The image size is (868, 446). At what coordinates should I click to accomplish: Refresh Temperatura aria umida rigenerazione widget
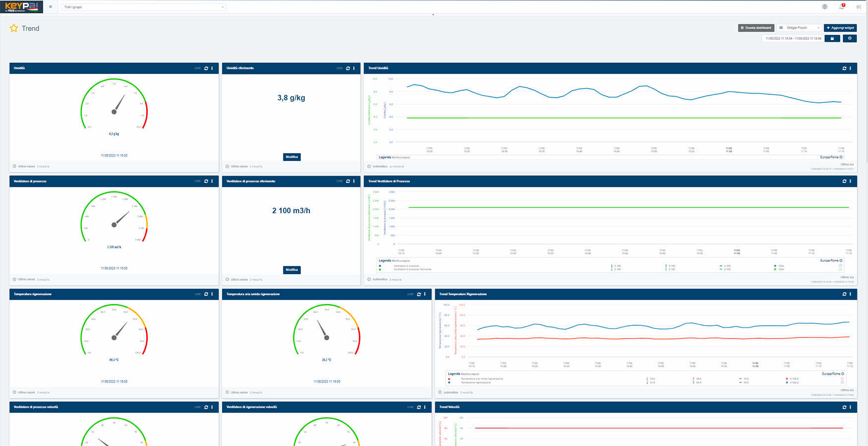[x=419, y=294]
